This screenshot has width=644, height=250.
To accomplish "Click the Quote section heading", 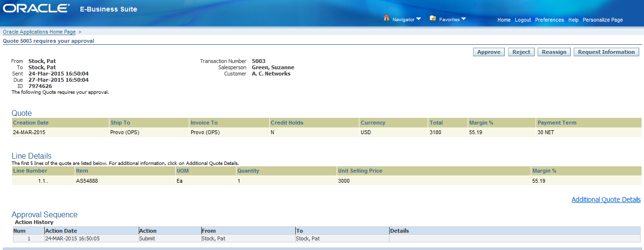I will (22, 113).
